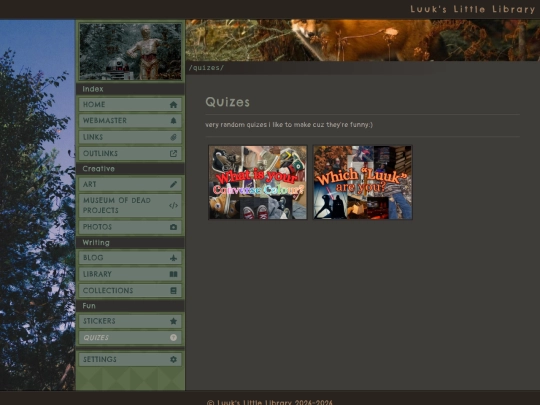540x405 pixels.
Task: Open the PHOTOS page
Action: click(130, 227)
